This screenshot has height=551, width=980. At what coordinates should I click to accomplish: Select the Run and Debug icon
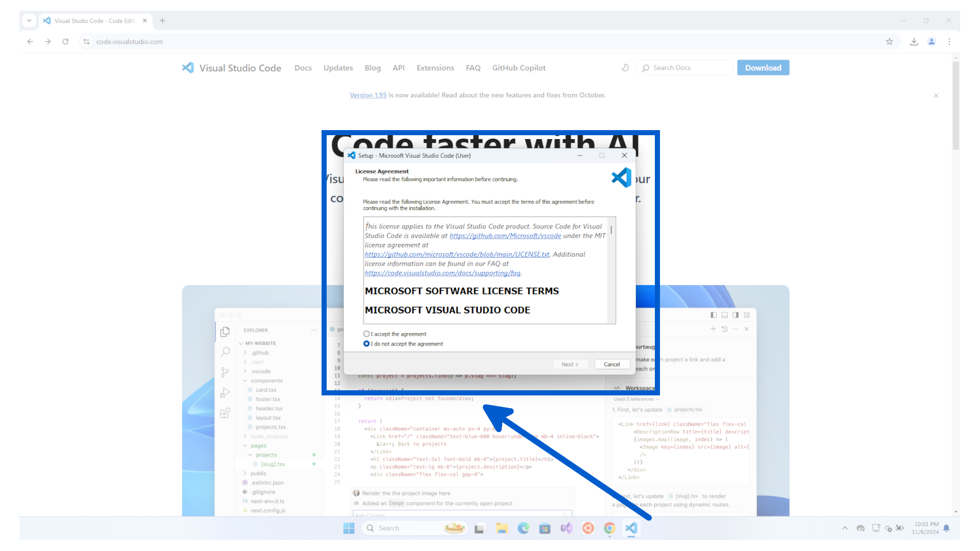225,392
